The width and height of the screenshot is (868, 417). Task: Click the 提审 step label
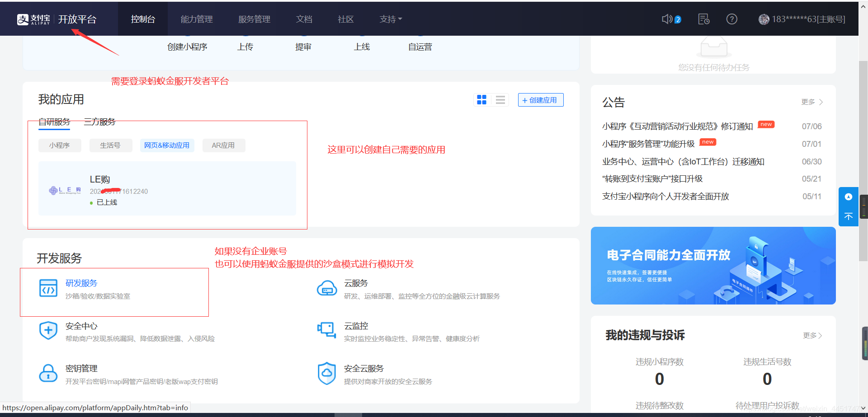pos(303,47)
